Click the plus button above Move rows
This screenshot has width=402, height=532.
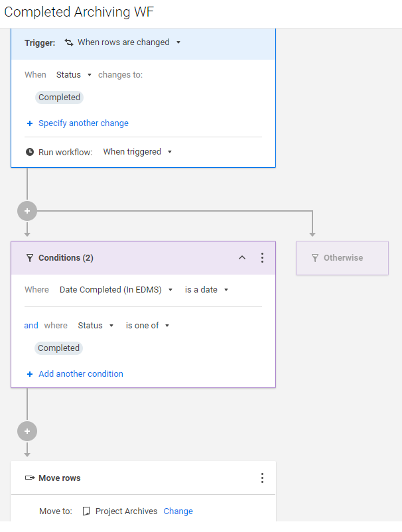27,431
